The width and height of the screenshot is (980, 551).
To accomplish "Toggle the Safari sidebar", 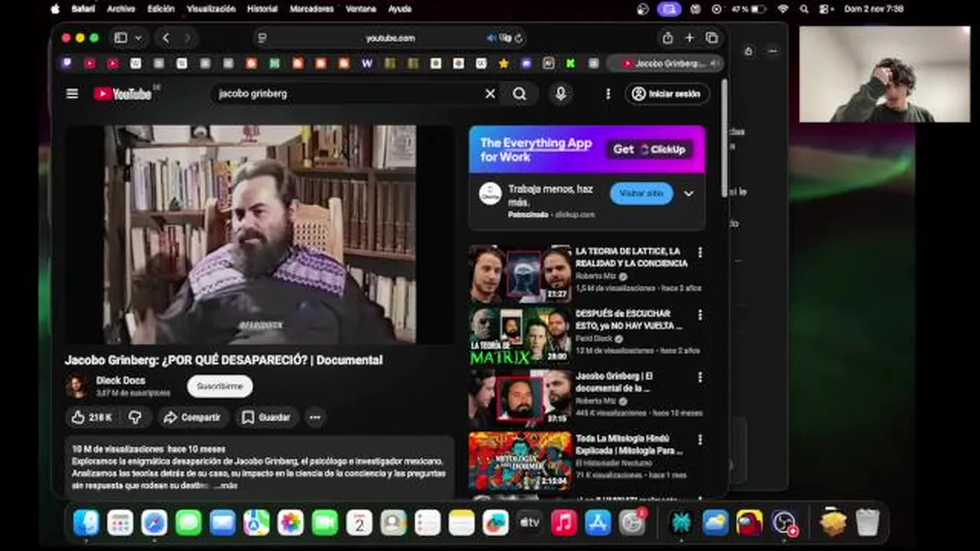I will pos(121,37).
